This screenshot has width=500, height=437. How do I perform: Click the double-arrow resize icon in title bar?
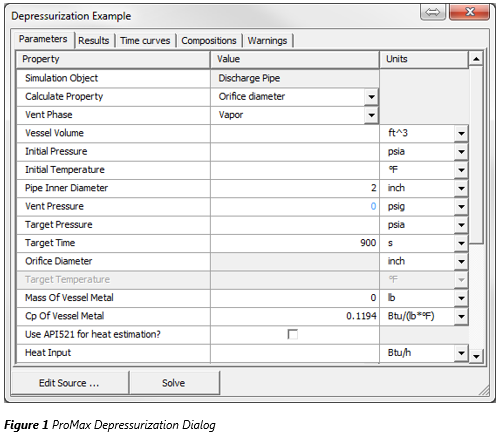click(x=433, y=13)
